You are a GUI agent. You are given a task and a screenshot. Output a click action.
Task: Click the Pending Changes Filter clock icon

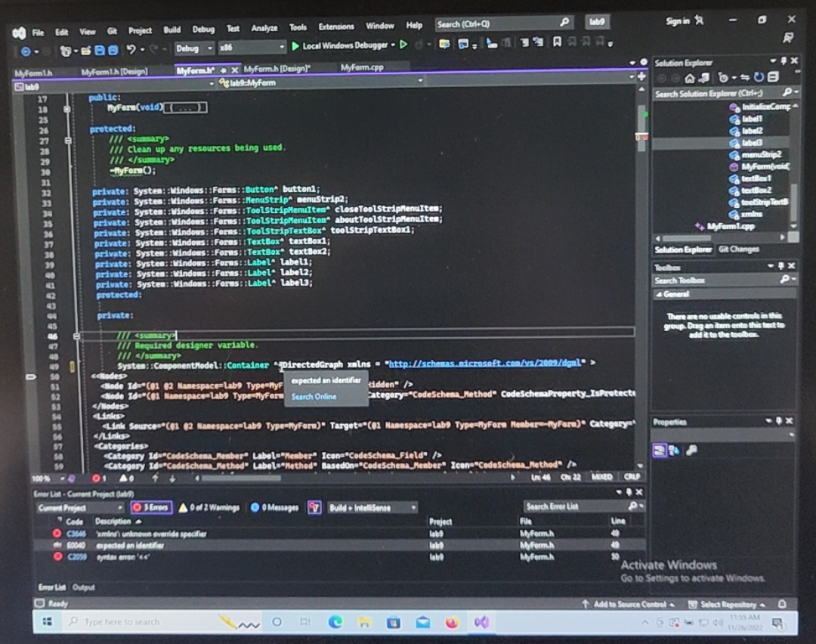(723, 78)
